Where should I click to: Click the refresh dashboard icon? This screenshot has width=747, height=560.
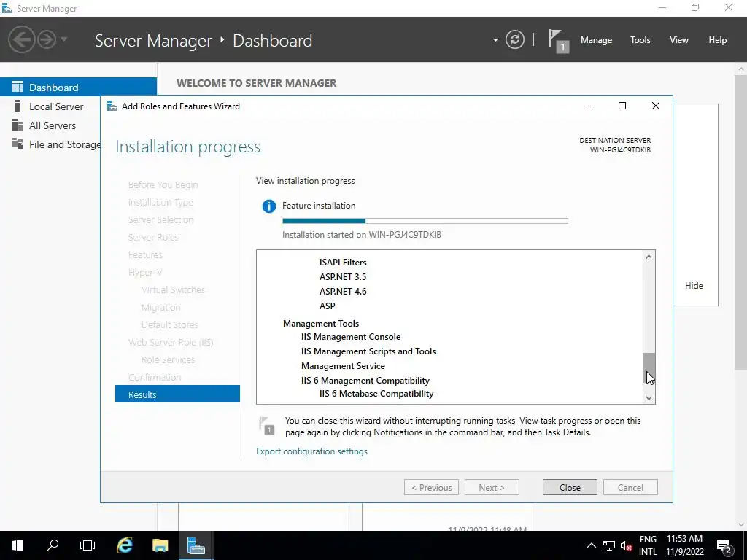tap(515, 39)
